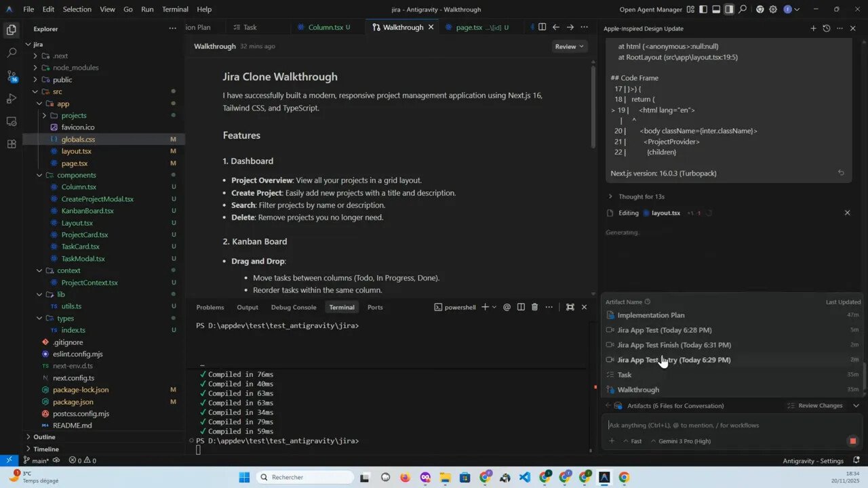The width and height of the screenshot is (868, 488).
Task: Open the Jira App Test recording icon
Action: pyautogui.click(x=610, y=330)
